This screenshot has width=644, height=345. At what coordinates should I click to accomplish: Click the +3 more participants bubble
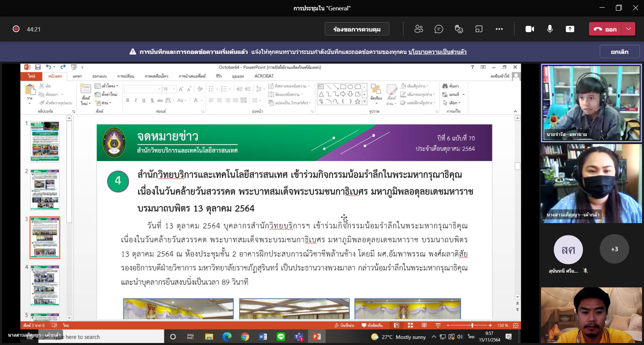coord(614,249)
